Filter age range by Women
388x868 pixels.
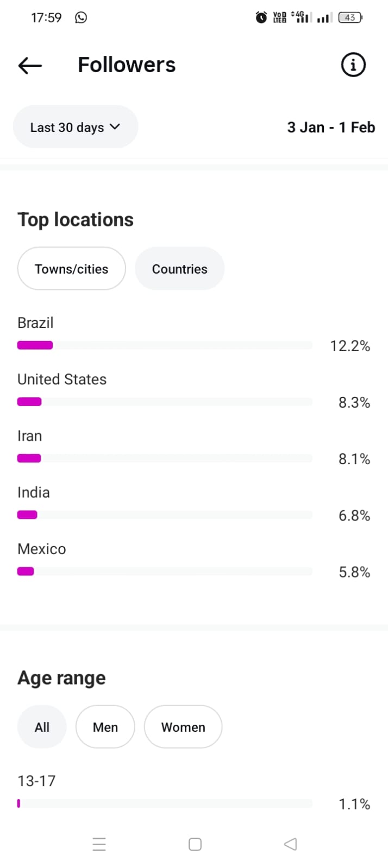pyautogui.click(x=183, y=727)
